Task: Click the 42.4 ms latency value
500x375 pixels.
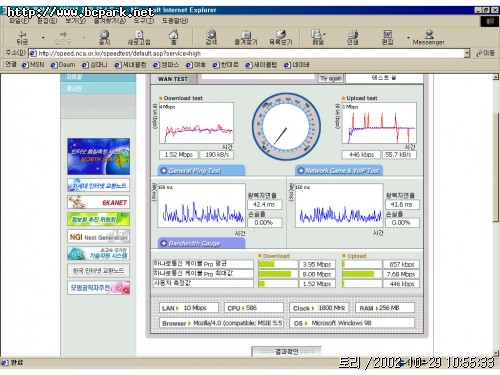Action: click(x=265, y=204)
